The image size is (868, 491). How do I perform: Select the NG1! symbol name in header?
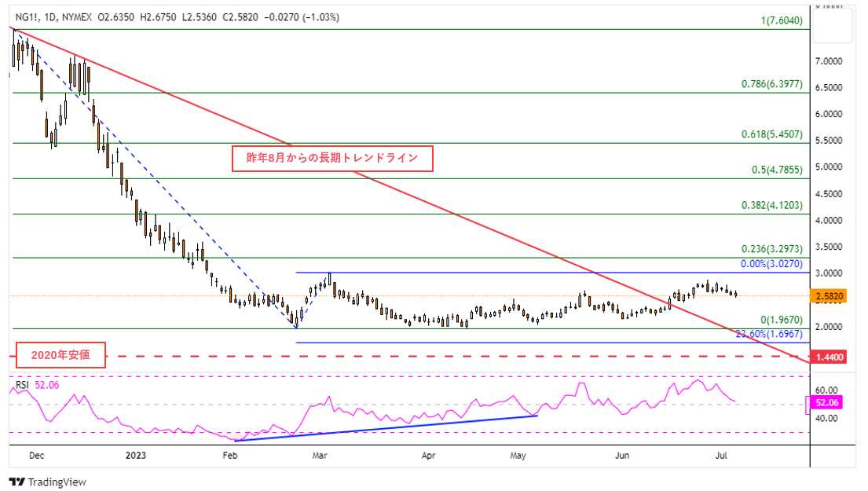(27, 17)
